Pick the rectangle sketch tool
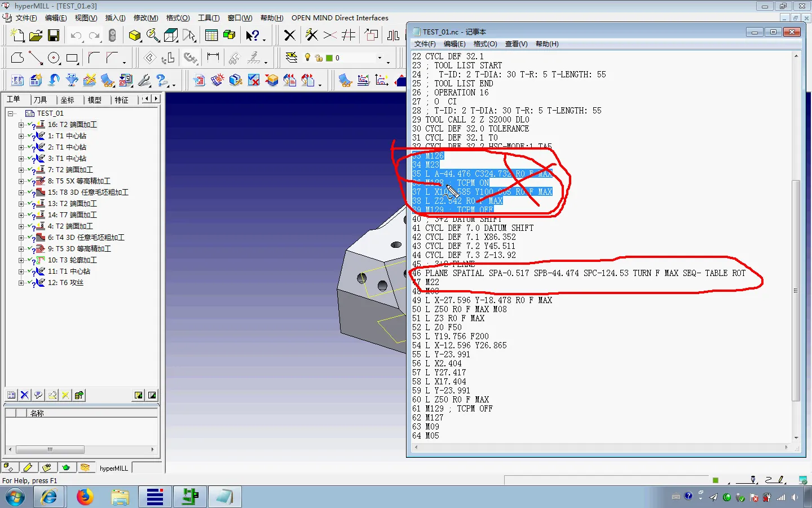812x508 pixels. pyautogui.click(x=72, y=58)
